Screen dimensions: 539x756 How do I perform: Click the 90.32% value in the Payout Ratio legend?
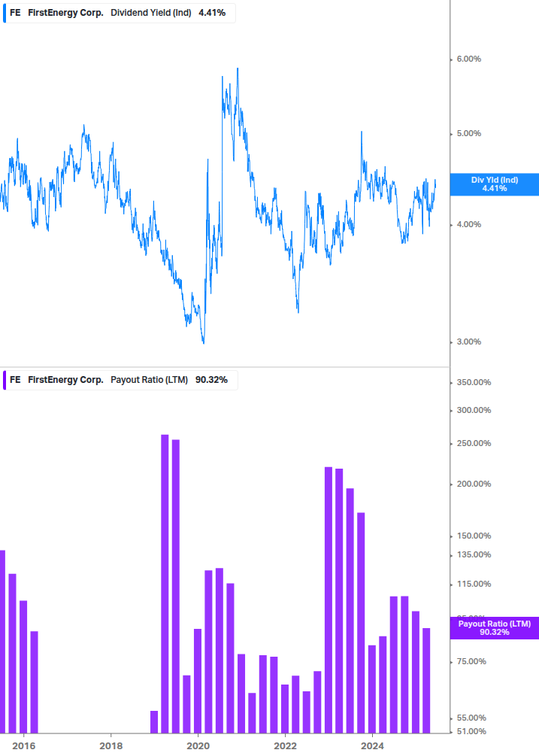pos(211,380)
